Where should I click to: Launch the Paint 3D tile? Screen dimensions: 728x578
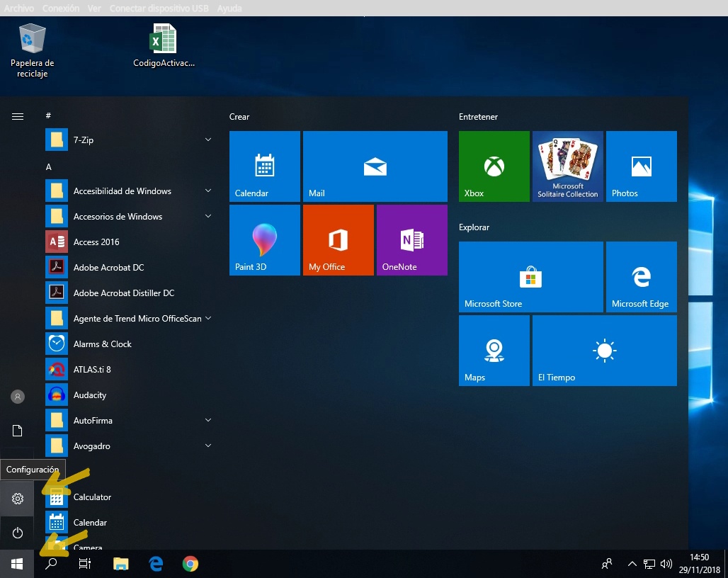pos(265,240)
